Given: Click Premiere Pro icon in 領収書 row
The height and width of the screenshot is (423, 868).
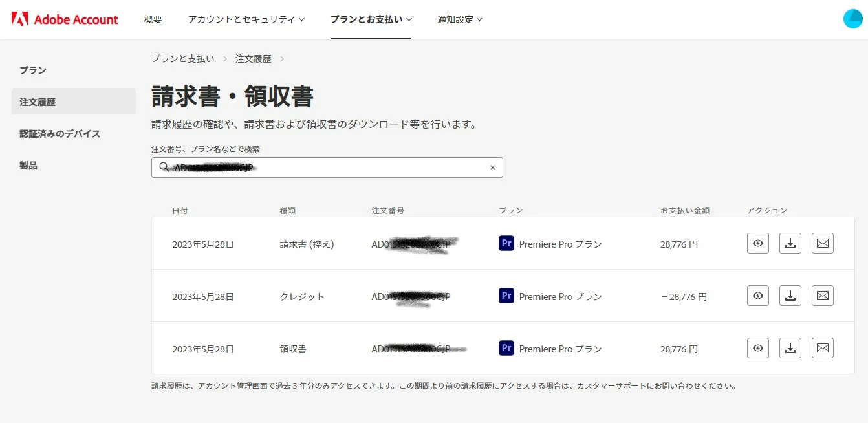Looking at the screenshot, I should (x=506, y=348).
